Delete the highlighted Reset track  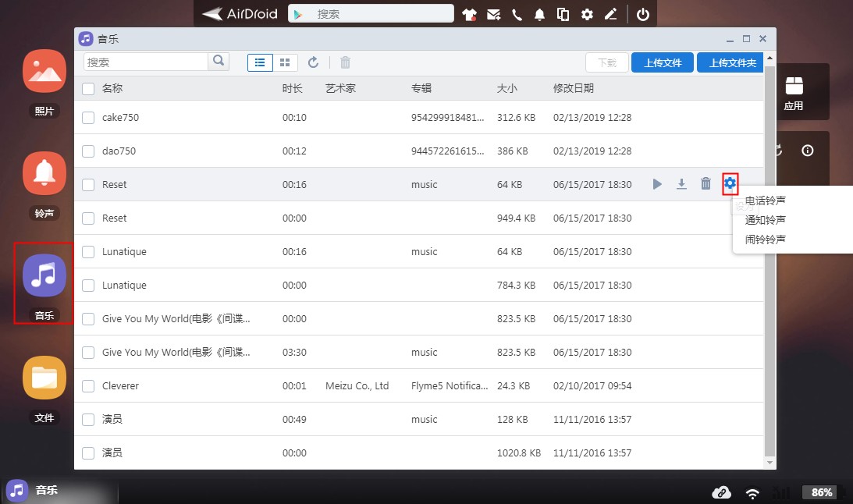click(706, 184)
